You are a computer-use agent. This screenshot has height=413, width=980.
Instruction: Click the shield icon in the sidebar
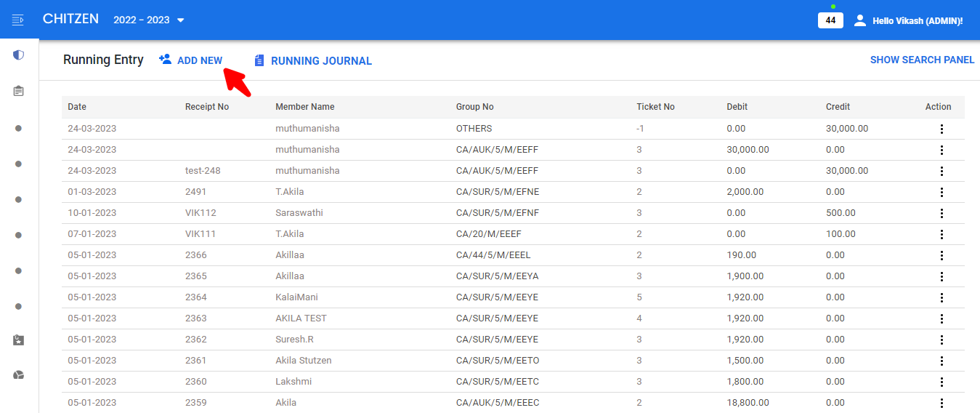tap(19, 55)
